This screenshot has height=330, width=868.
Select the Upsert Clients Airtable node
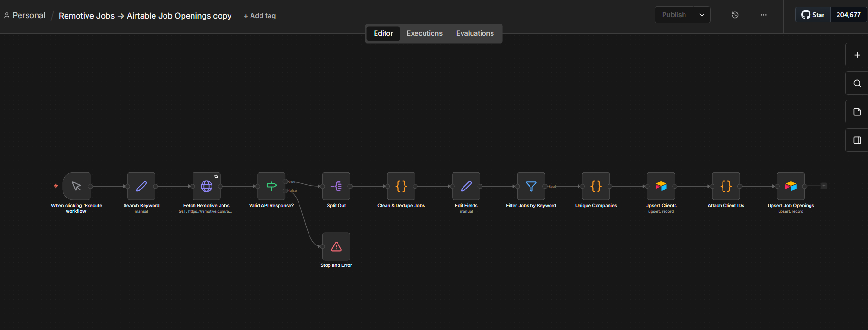(x=661, y=186)
